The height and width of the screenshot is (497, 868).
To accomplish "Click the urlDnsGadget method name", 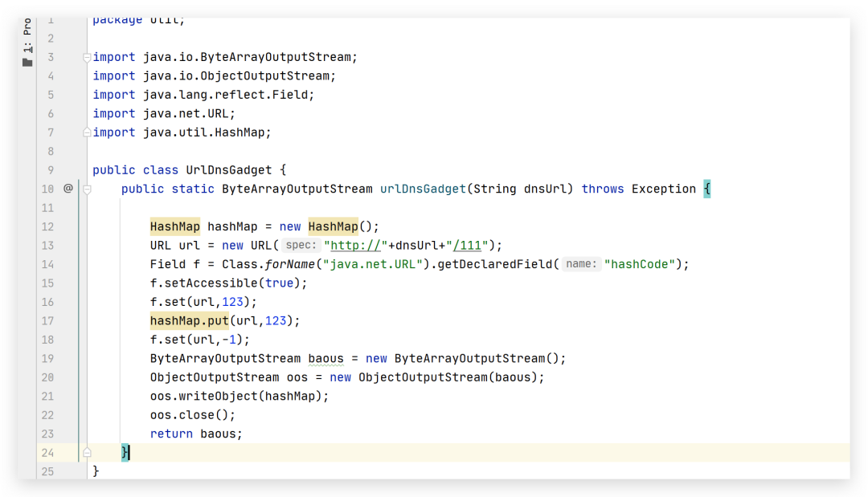I will tap(423, 189).
